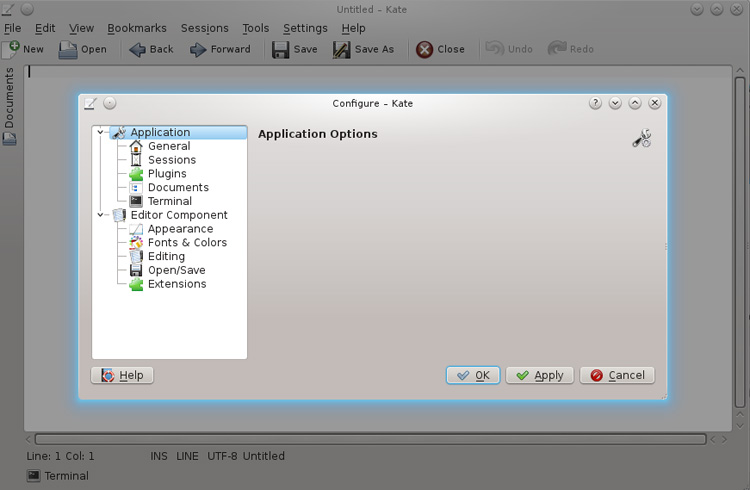Select Fonts & Colors page
The width and height of the screenshot is (750, 490).
pos(188,243)
